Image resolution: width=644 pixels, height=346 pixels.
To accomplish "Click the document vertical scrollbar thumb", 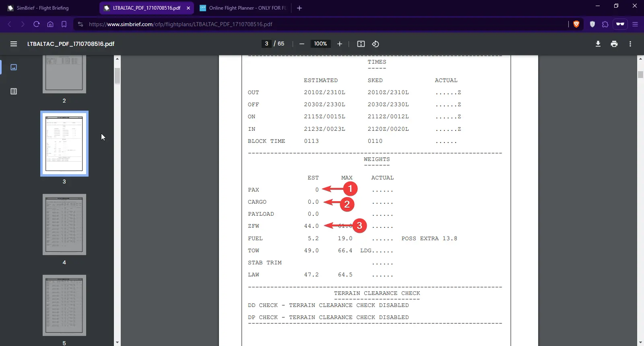I will tap(640, 74).
